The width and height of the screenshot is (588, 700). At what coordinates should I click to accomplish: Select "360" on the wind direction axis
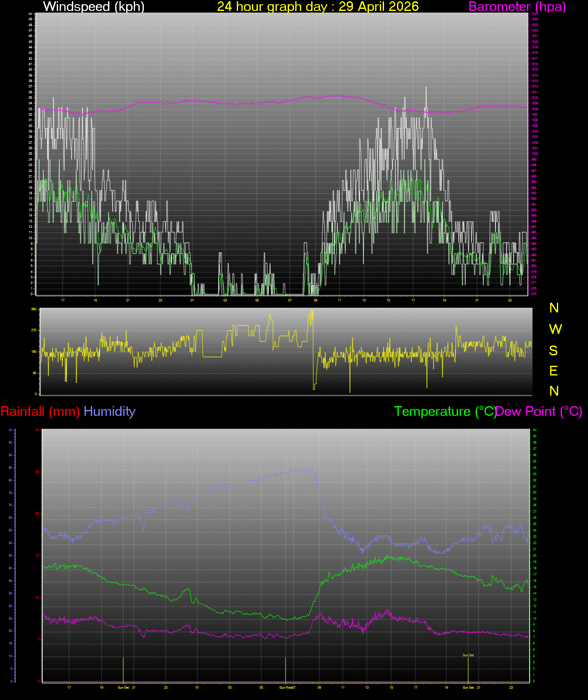34,309
